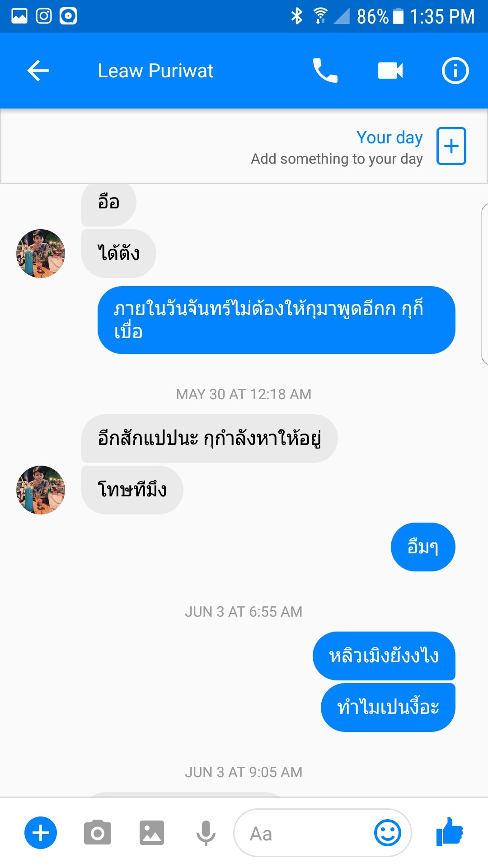Tap the 'อีกสักแปปนะ' received message
The image size is (488, 868).
209,439
